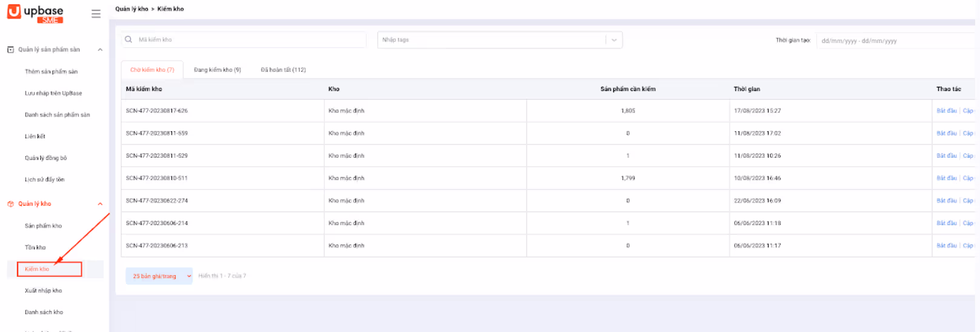The image size is (980, 332).
Task: Click timestamp 11/08/2023 10:26
Action: (758, 156)
